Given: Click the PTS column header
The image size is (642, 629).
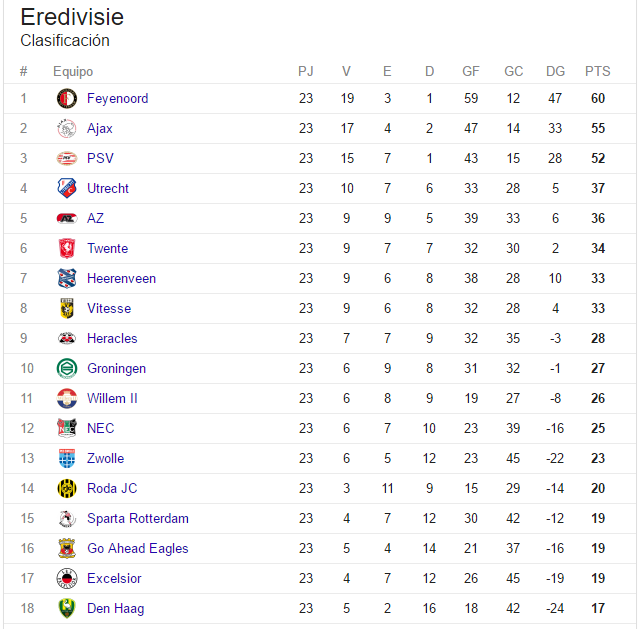Looking at the screenshot, I should (x=597, y=71).
